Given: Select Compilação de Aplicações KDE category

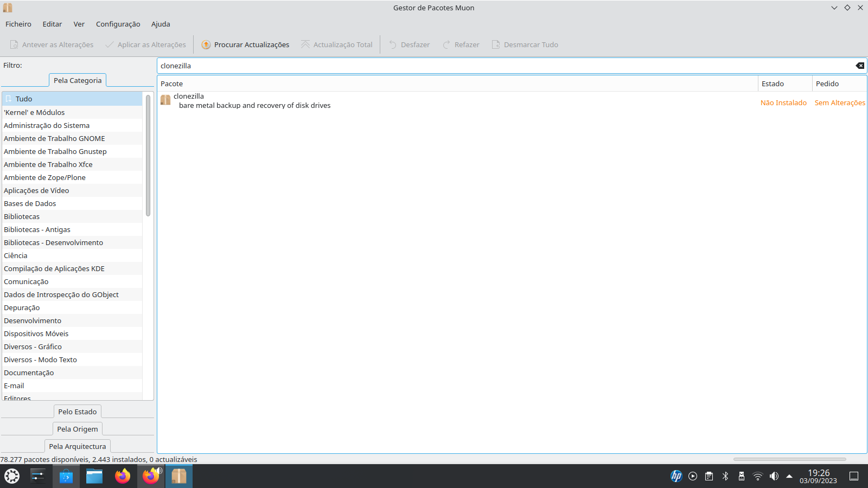Looking at the screenshot, I should 72,268.
